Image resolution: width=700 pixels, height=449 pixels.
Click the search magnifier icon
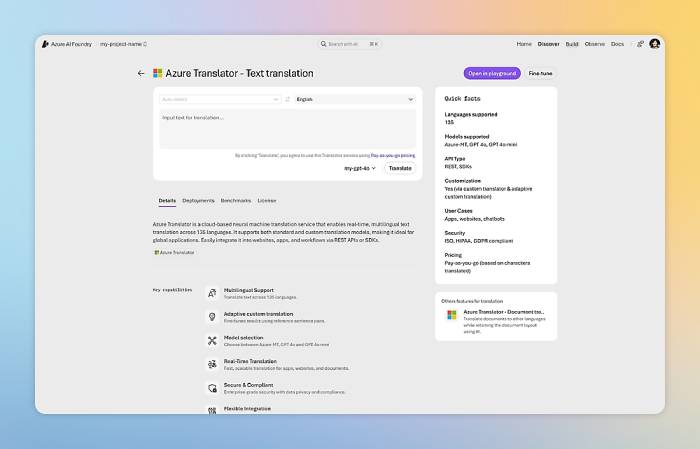[323, 44]
